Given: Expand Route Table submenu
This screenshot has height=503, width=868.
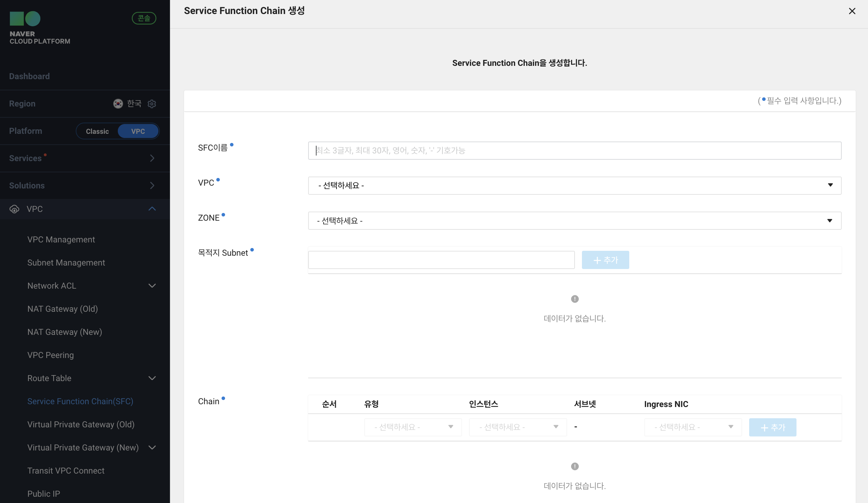Looking at the screenshot, I should [152, 378].
